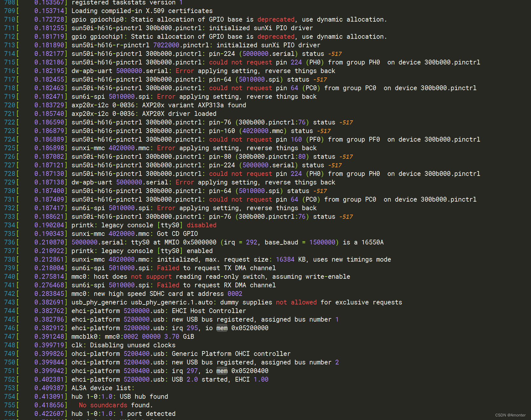Click '1 port detected' on line 756
Screen dimensions: 531x420
pos(147,414)
